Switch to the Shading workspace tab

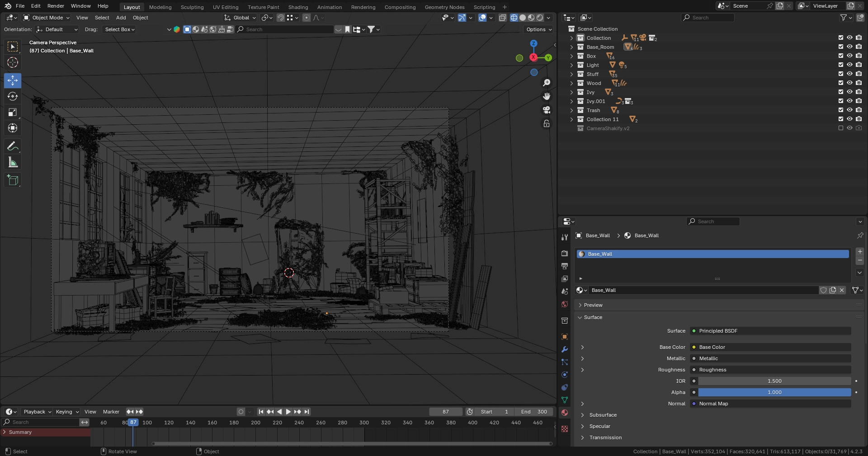(298, 7)
